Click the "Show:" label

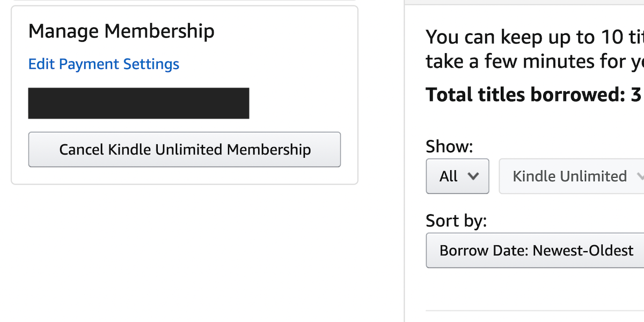pos(449,147)
